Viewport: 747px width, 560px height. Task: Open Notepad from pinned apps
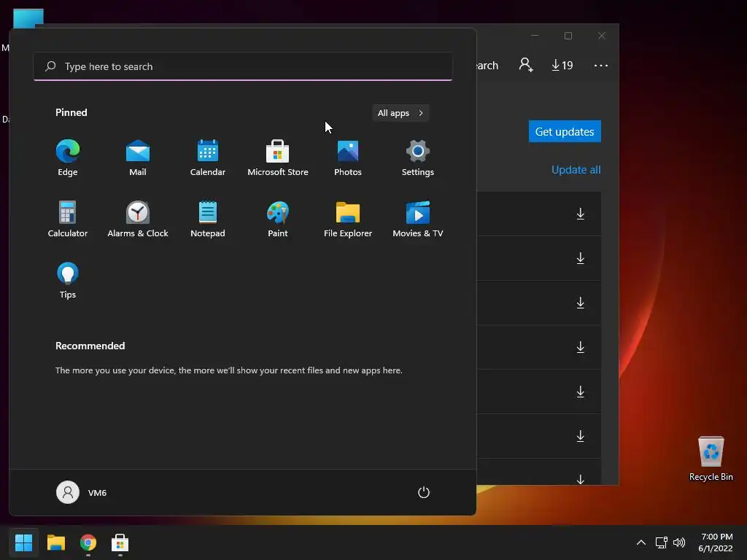coord(208,219)
